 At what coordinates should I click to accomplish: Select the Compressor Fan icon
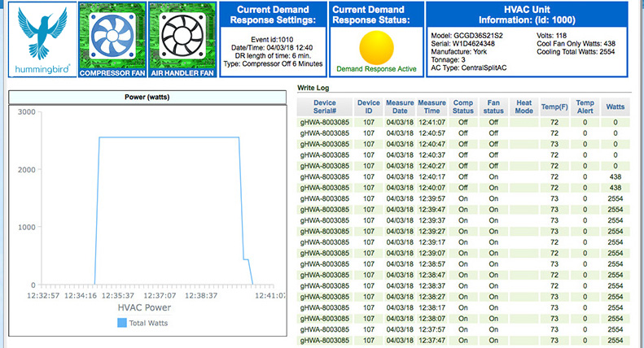click(112, 35)
